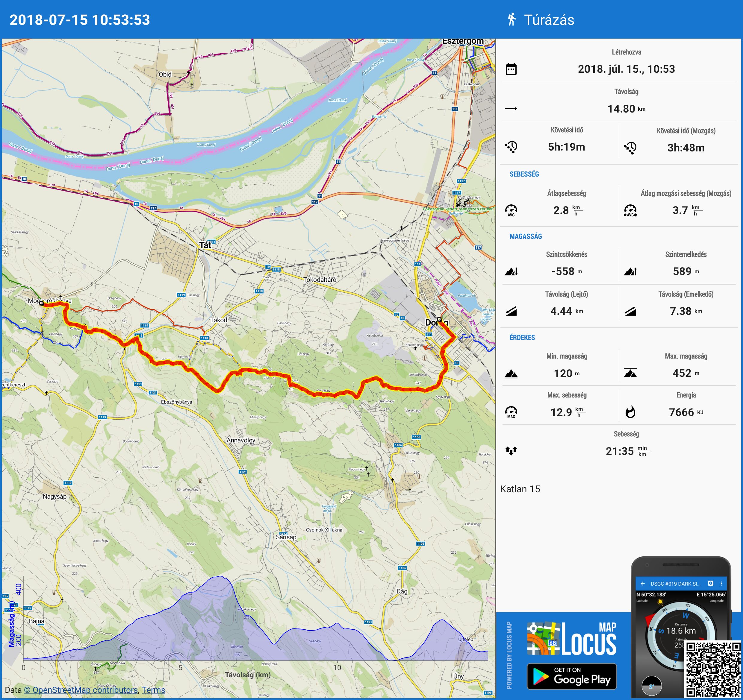The image size is (743, 700).
Task: Click the Tokodaltáró label on the map
Action: [x=320, y=280]
